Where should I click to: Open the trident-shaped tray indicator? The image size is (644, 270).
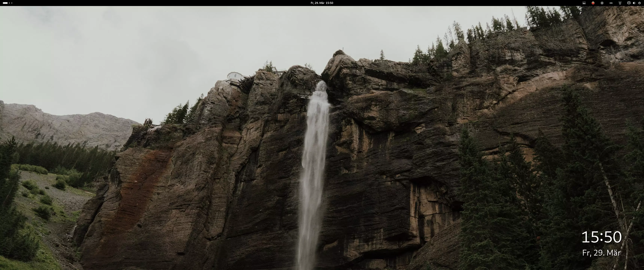tap(620, 3)
